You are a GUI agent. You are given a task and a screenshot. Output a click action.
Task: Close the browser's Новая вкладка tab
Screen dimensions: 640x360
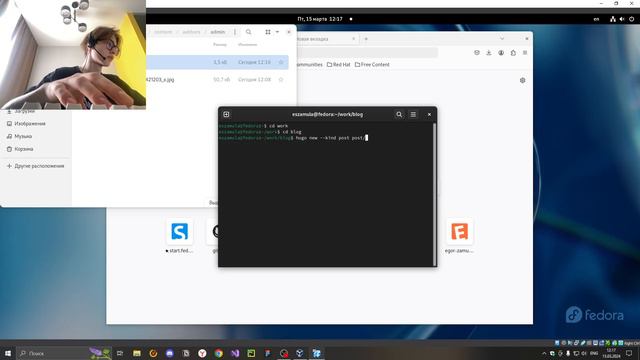(353, 39)
